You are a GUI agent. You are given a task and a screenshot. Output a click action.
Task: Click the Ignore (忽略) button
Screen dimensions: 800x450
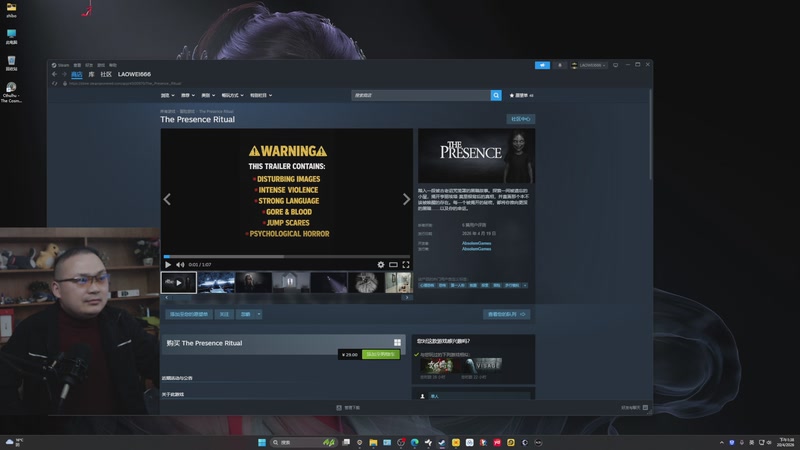(245, 314)
